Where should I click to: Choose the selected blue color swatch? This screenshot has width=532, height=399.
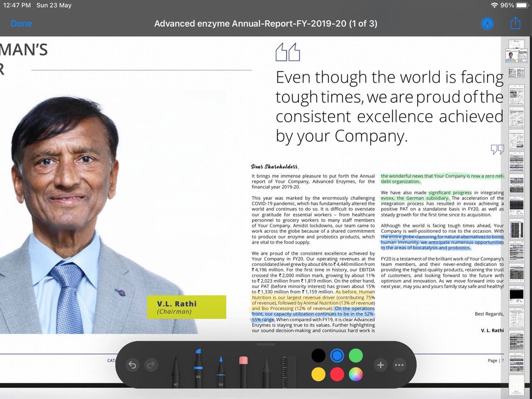337,355
